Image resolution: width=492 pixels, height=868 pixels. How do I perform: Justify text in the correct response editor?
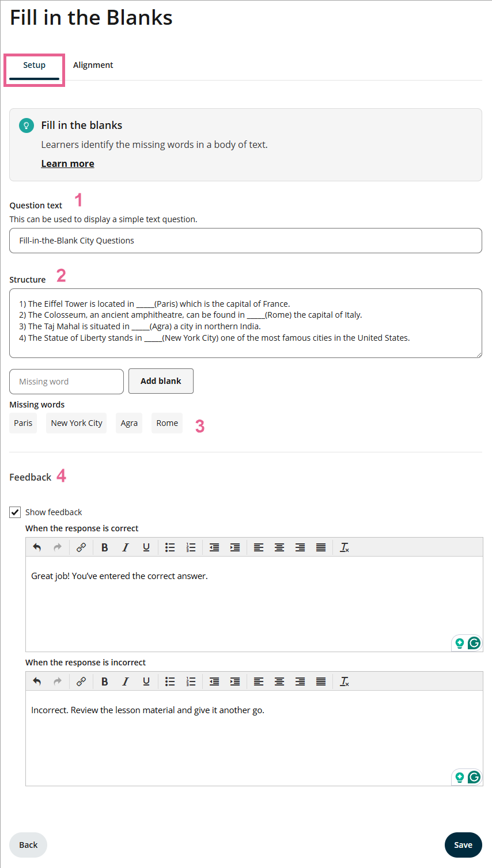point(321,547)
